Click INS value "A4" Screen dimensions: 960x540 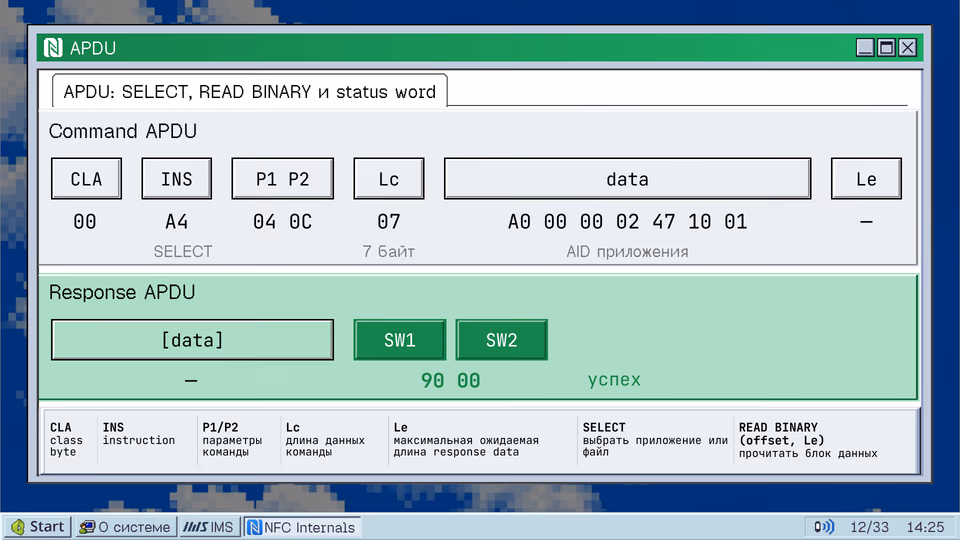click(x=176, y=222)
